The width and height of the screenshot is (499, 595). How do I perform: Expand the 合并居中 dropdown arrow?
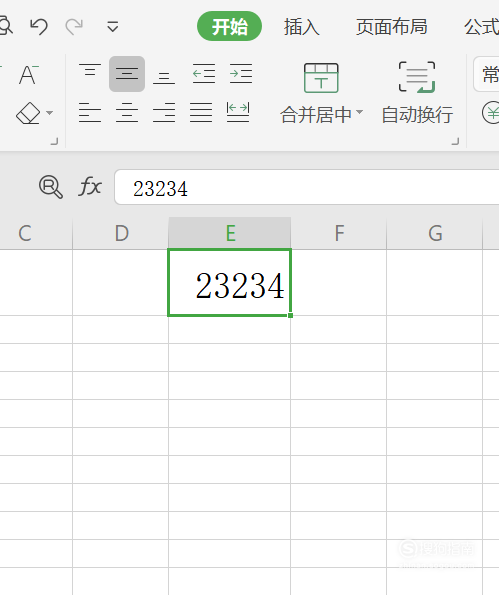[x=359, y=112]
